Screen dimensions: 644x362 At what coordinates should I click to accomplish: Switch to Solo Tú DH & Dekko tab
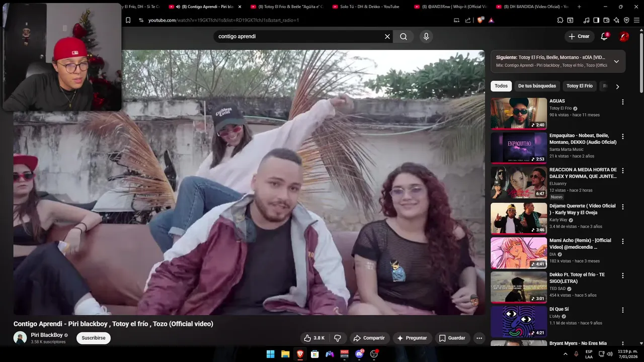pyautogui.click(x=370, y=7)
